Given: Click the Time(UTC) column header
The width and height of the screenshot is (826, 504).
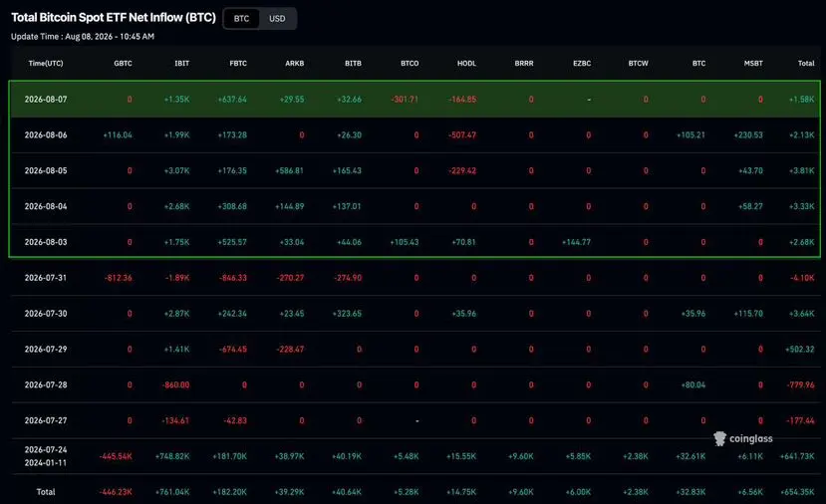Looking at the screenshot, I should click(46, 63).
